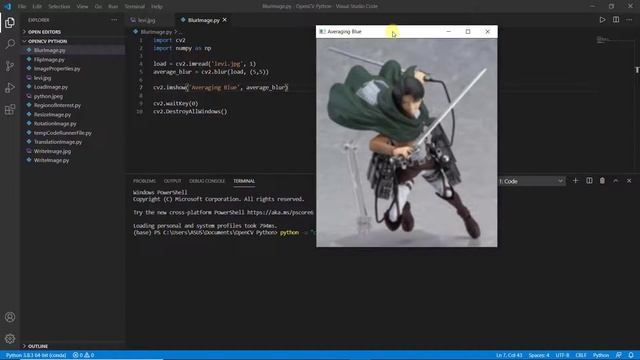Open the Search view in activity bar
Screen dimensions: 640x360
pos(10,44)
